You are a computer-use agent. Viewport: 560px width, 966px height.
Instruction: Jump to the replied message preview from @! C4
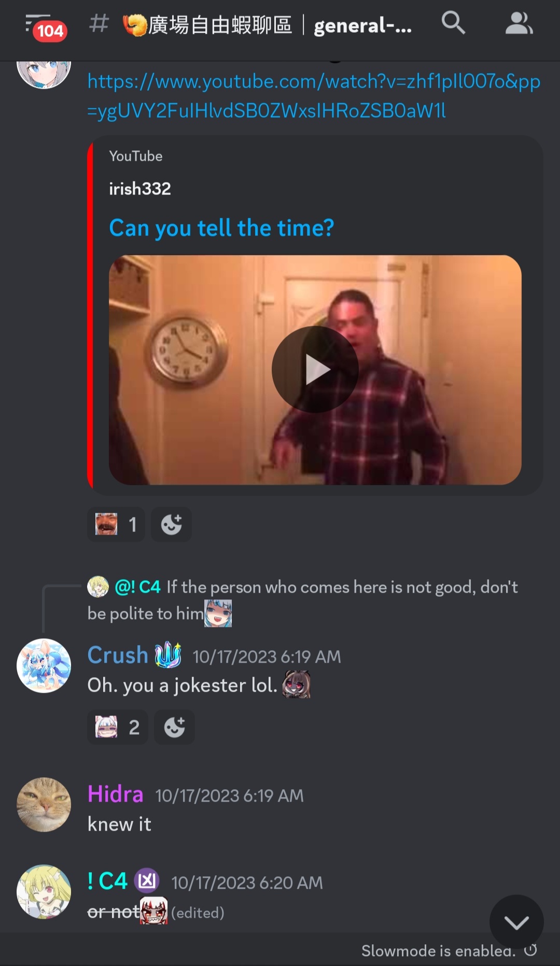point(303,600)
